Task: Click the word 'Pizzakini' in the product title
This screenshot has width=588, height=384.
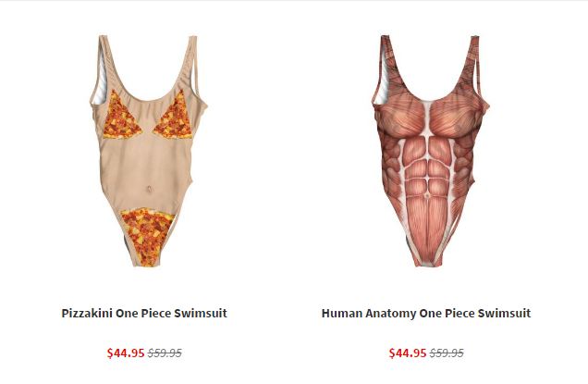Action: click(x=87, y=313)
